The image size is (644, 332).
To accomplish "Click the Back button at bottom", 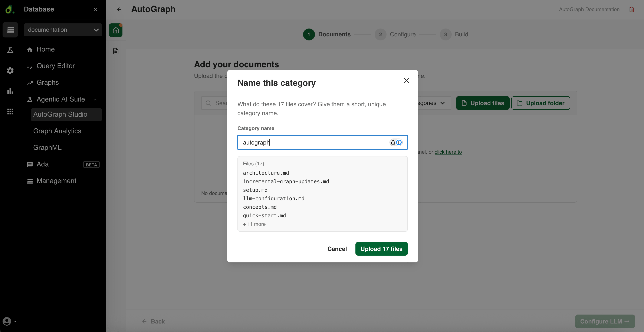I will pyautogui.click(x=153, y=321).
